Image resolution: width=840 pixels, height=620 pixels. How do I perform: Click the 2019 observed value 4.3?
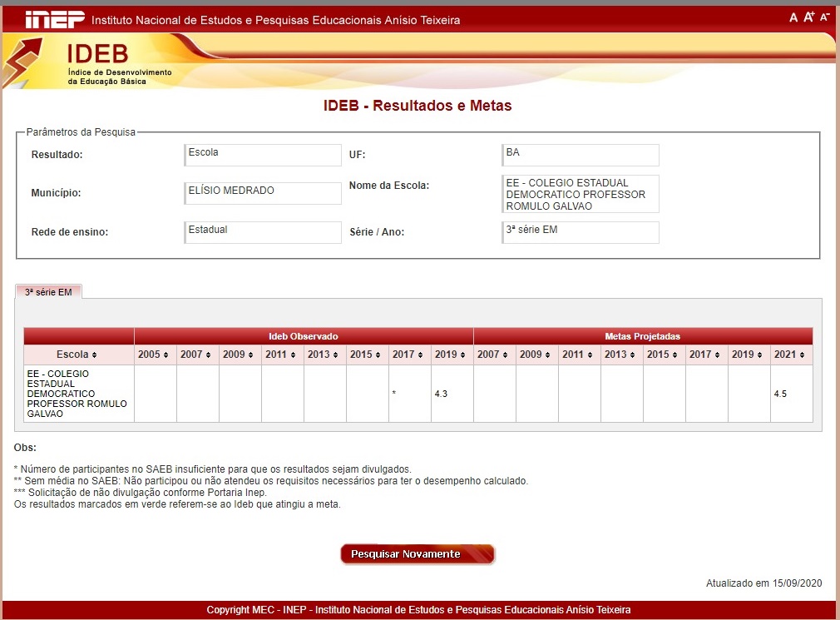pyautogui.click(x=441, y=394)
